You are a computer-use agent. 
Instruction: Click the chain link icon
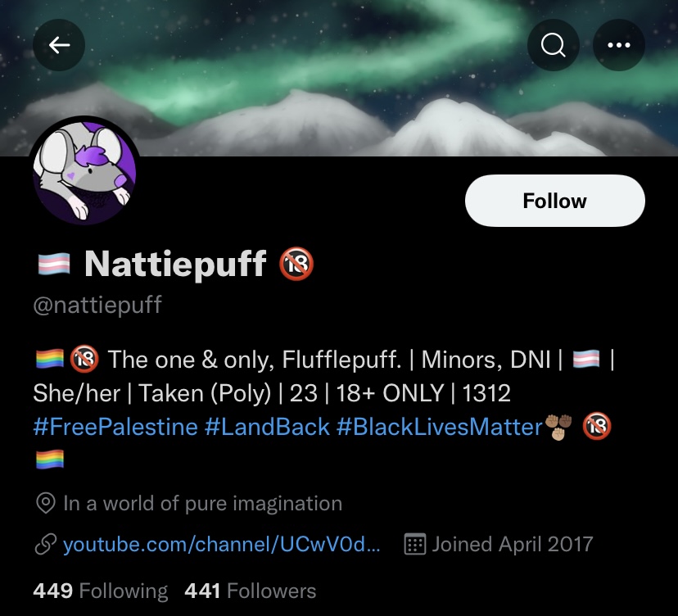tap(45, 545)
